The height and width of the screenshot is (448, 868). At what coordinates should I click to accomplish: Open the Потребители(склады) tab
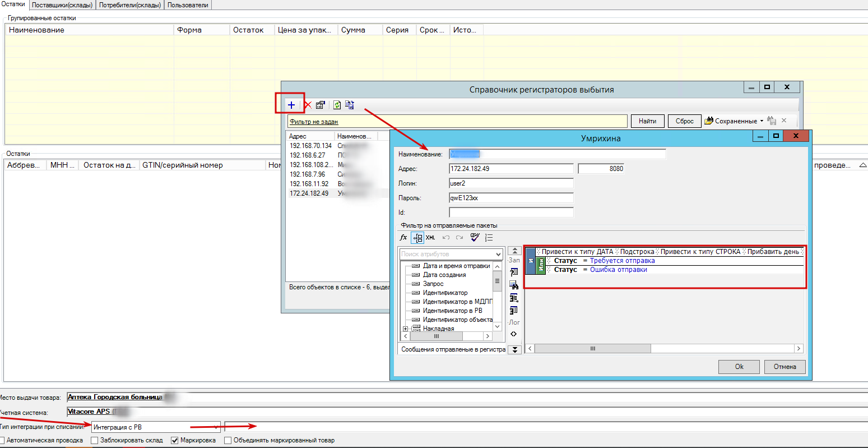click(x=130, y=5)
